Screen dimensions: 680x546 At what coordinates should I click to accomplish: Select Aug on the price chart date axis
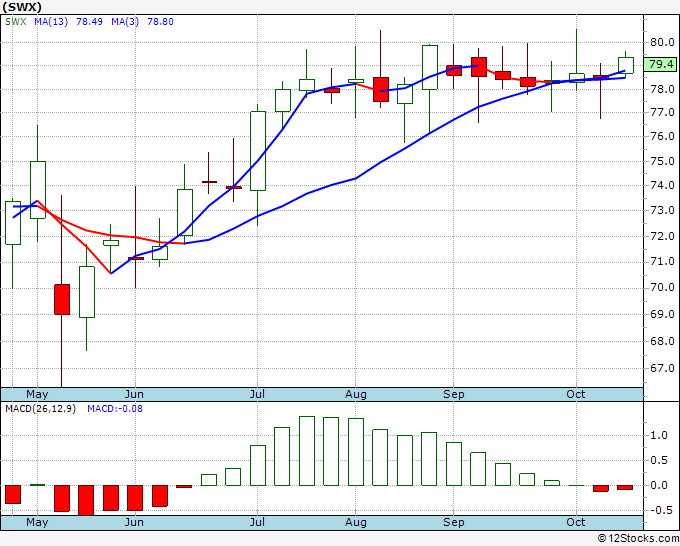coord(356,395)
